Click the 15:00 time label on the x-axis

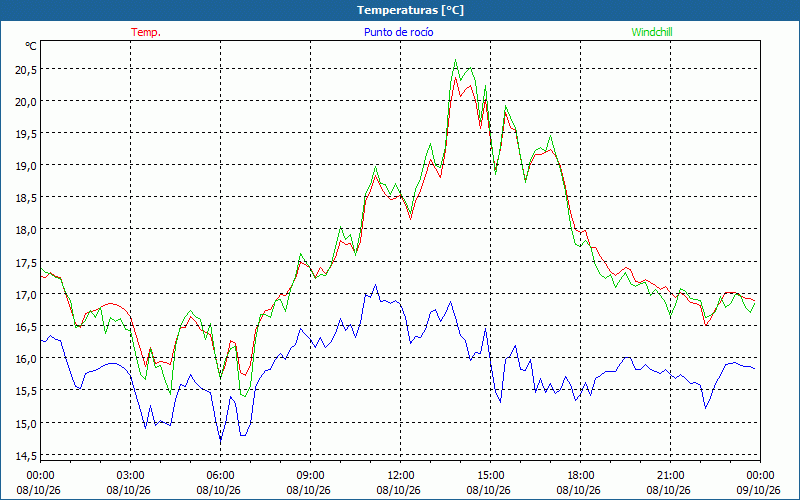tap(490, 475)
